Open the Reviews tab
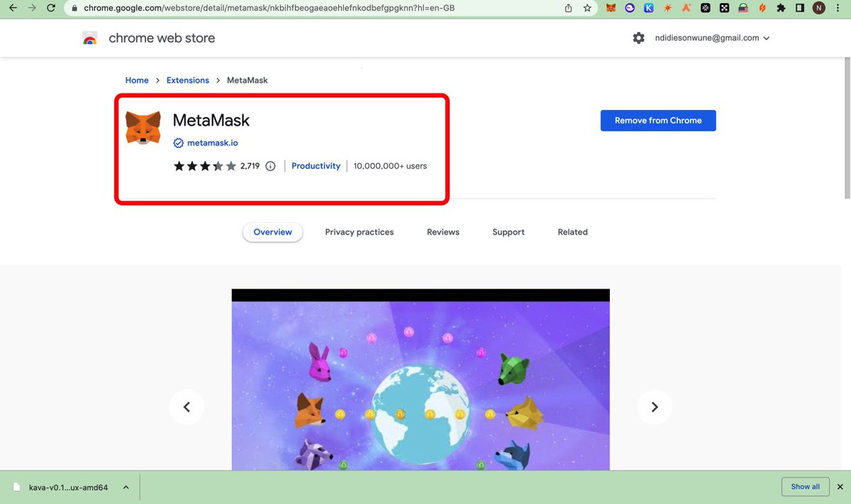 [x=443, y=232]
